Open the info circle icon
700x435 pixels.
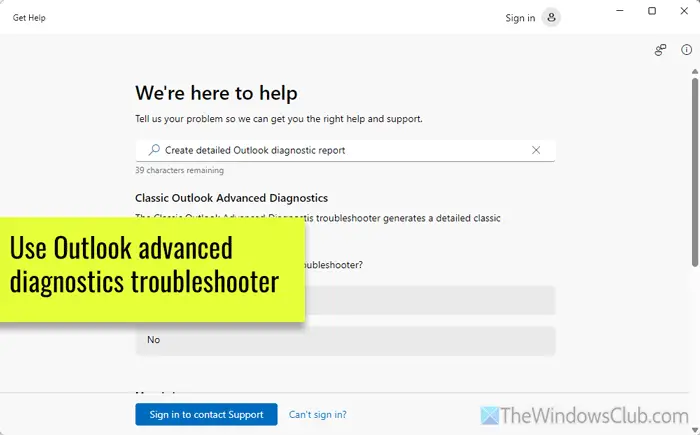[687, 50]
